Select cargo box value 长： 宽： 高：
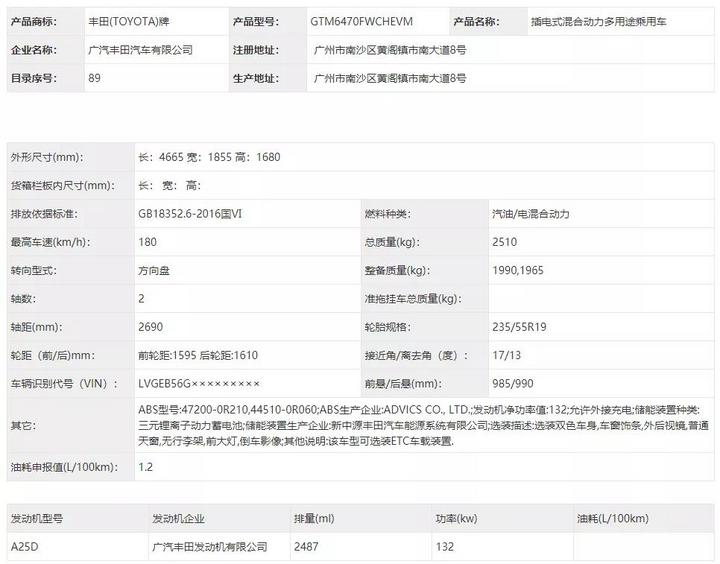 [170, 186]
